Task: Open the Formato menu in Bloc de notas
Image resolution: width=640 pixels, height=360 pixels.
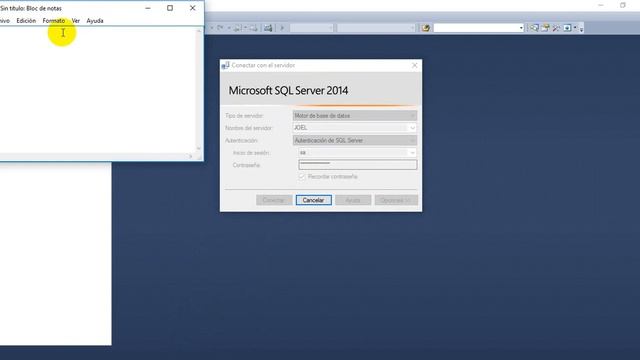Action: pos(53,20)
